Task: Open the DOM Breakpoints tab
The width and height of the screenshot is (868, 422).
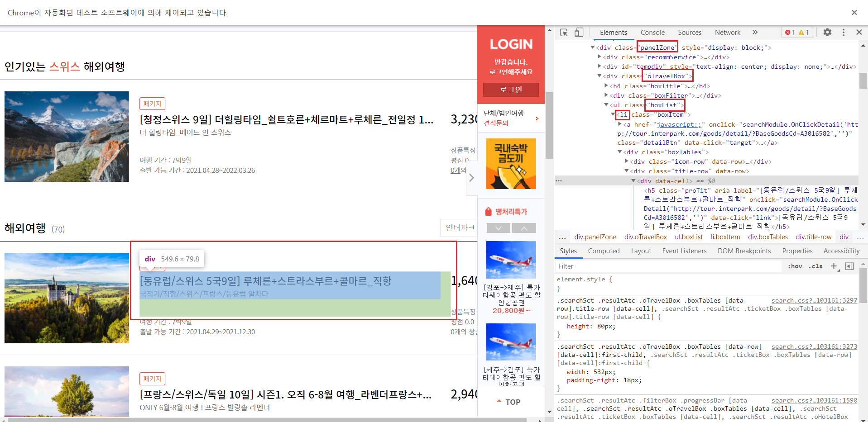Action: [744, 251]
